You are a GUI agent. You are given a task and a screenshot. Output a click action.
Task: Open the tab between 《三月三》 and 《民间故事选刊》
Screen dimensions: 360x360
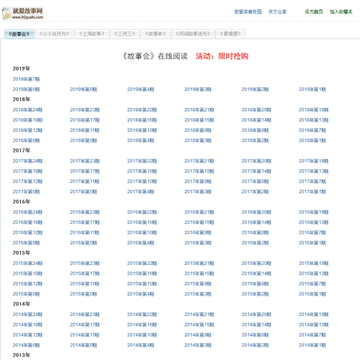point(156,34)
